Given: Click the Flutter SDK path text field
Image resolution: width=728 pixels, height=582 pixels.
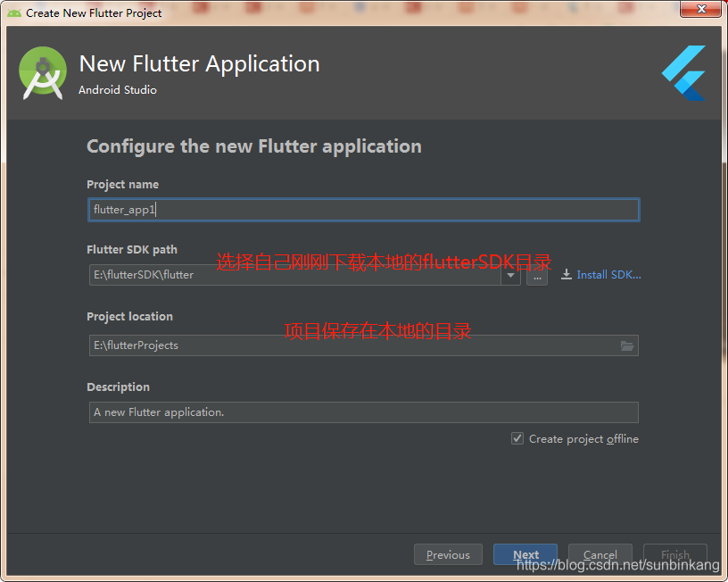Looking at the screenshot, I should click(x=295, y=275).
